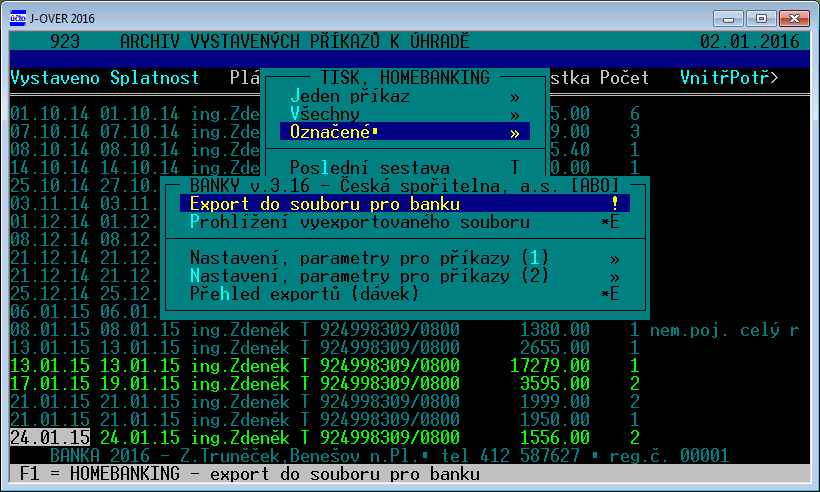Click '*E' marker beside Prohlížení vyexportovaného souboru

610,222
